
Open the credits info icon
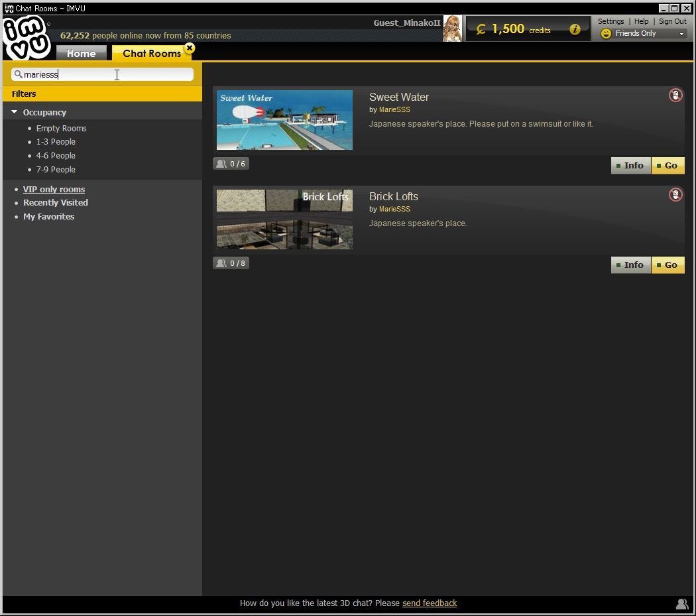coord(575,29)
